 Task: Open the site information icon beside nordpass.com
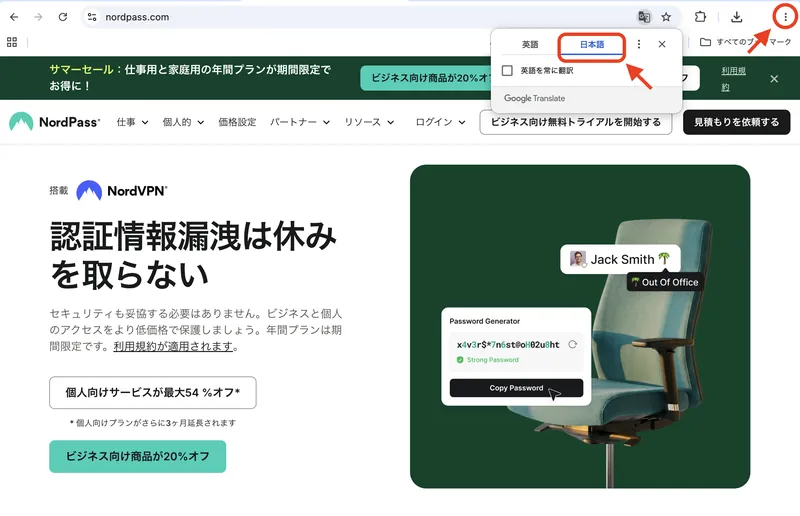(x=92, y=17)
